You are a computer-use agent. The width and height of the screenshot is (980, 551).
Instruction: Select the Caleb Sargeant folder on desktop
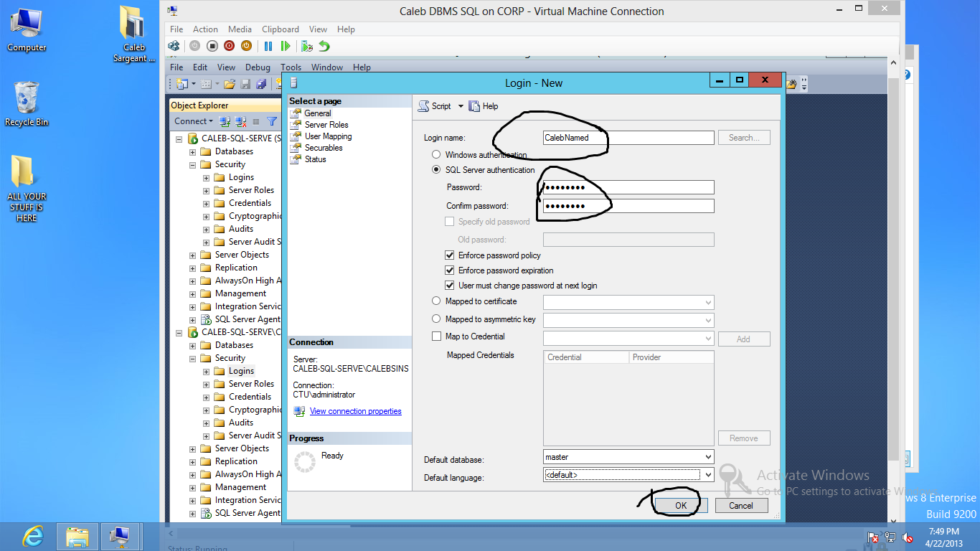point(134,34)
